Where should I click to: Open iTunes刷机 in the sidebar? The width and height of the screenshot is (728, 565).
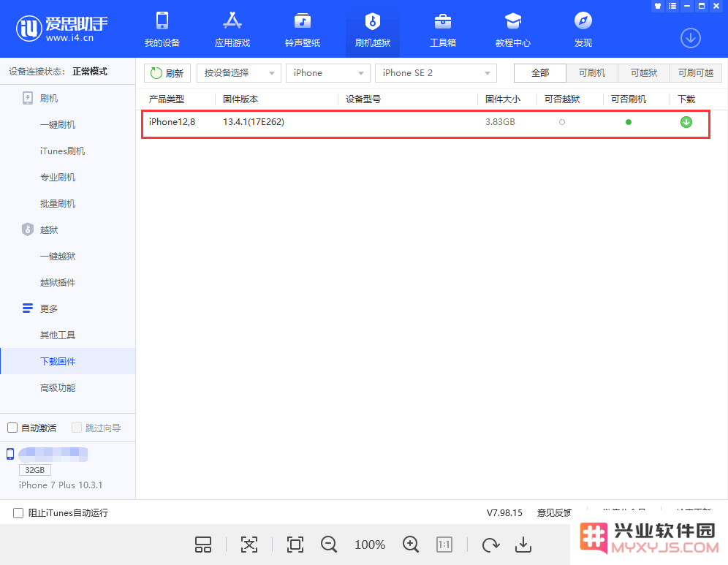pyautogui.click(x=62, y=151)
